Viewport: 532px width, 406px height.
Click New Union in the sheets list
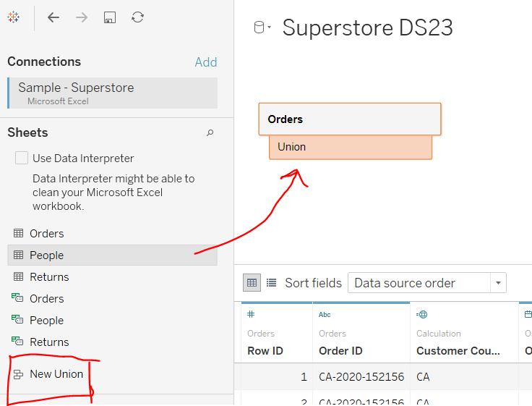[56, 374]
